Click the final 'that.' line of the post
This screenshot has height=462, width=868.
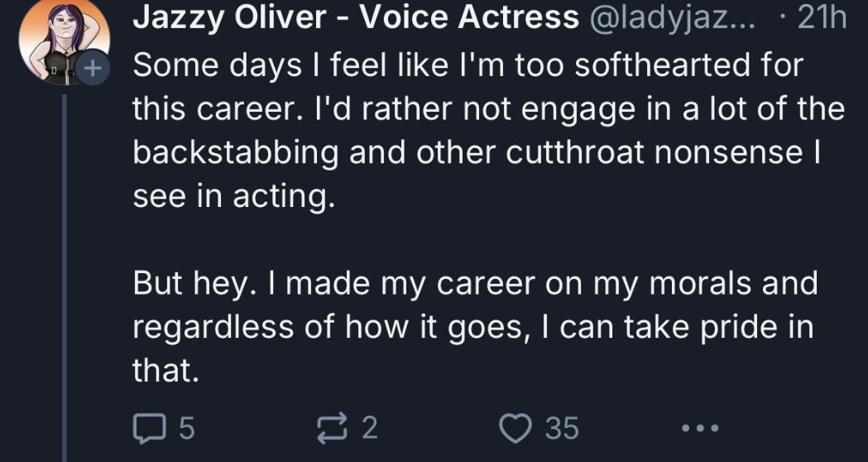tap(165, 370)
